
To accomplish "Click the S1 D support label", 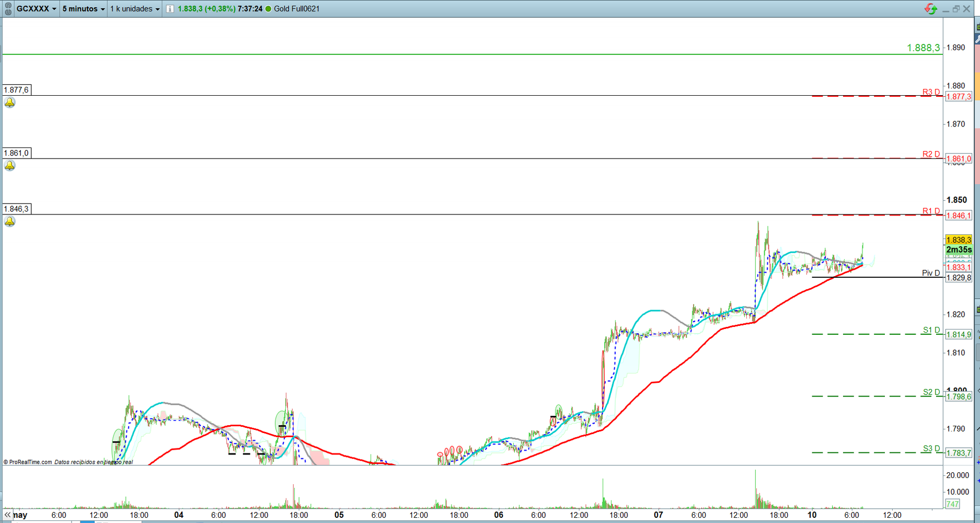I will point(931,330).
